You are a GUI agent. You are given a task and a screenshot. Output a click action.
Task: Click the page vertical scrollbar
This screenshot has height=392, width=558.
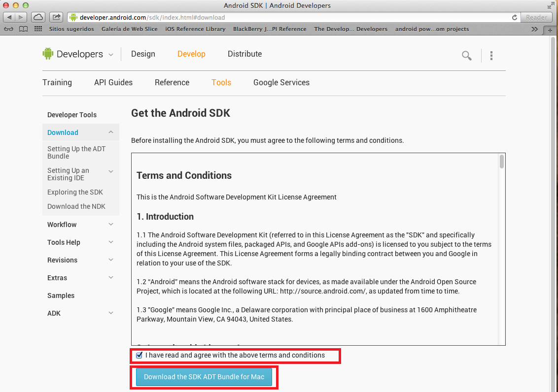[x=553, y=213]
